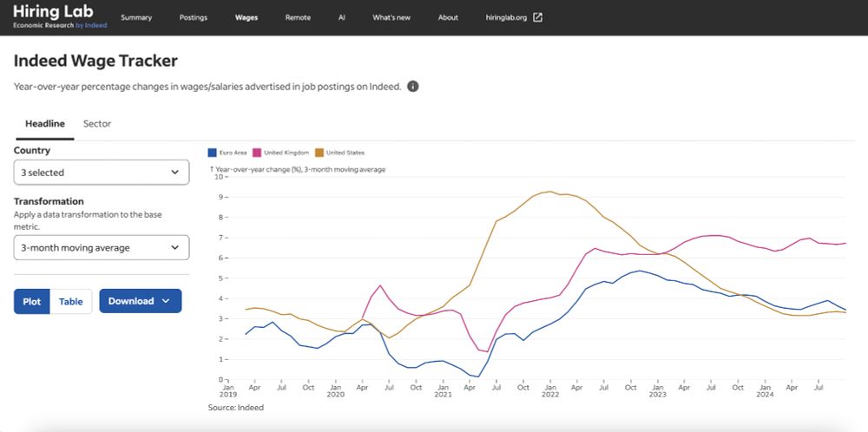Viewport: 868px width, 432px height.
Task: Visit the hiringlab.org link
Action: [506, 17]
